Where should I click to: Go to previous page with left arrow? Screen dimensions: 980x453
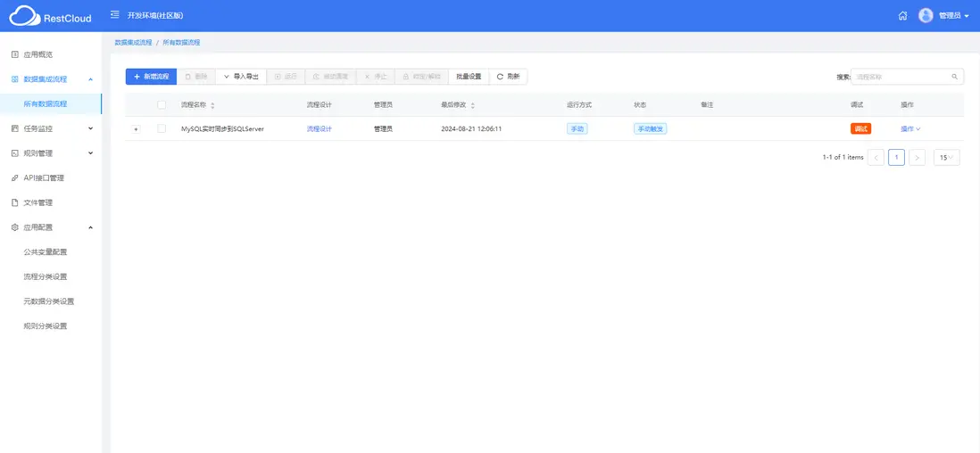876,158
